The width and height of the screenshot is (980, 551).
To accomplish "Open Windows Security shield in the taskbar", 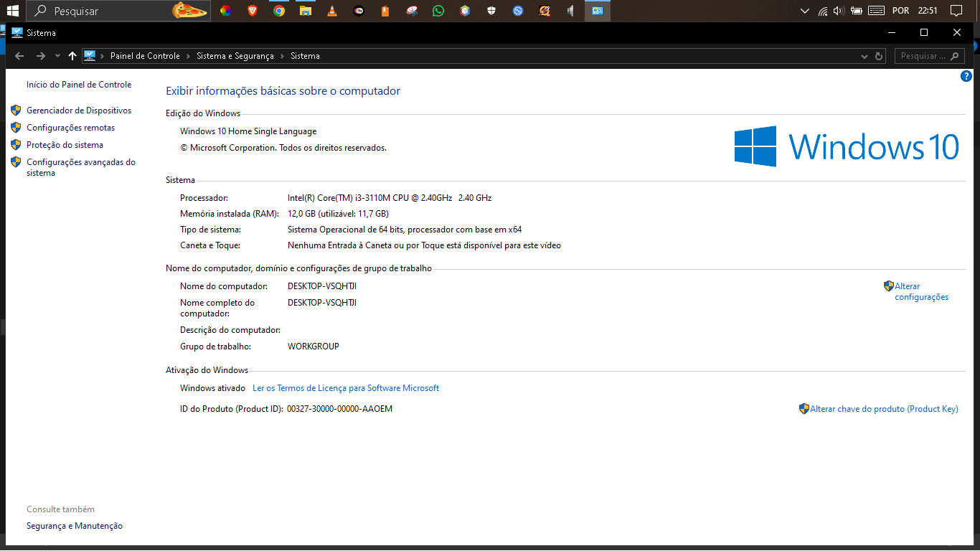I will point(491,11).
